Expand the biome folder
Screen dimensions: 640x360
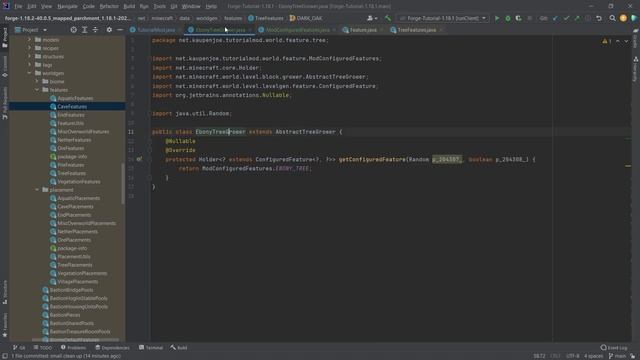tap(37, 81)
